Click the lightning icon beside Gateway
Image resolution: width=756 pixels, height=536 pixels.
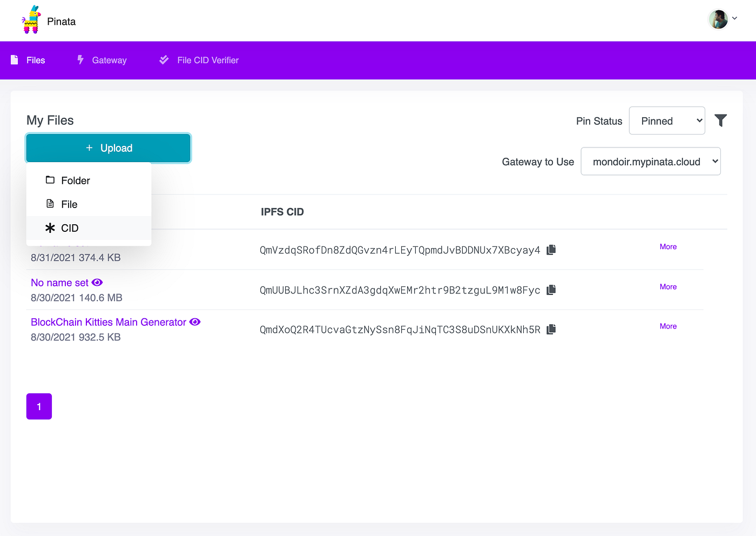tap(80, 60)
